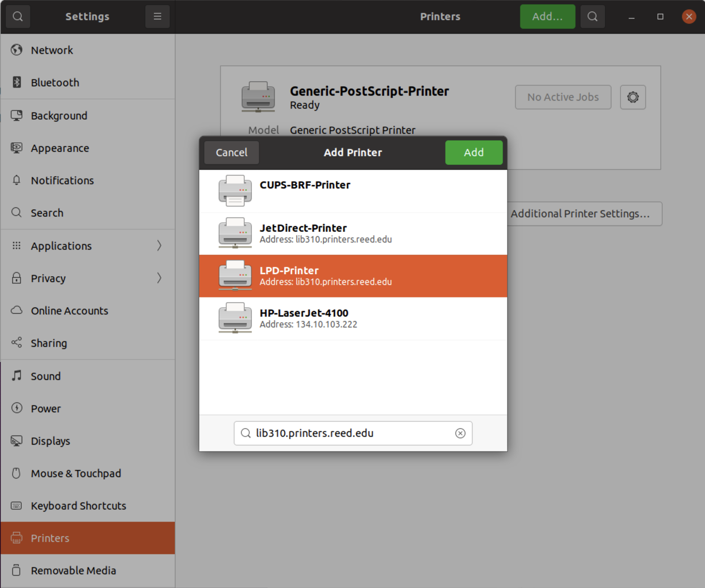This screenshot has height=588, width=705.
Task: Open the Network settings panel
Action: click(52, 50)
